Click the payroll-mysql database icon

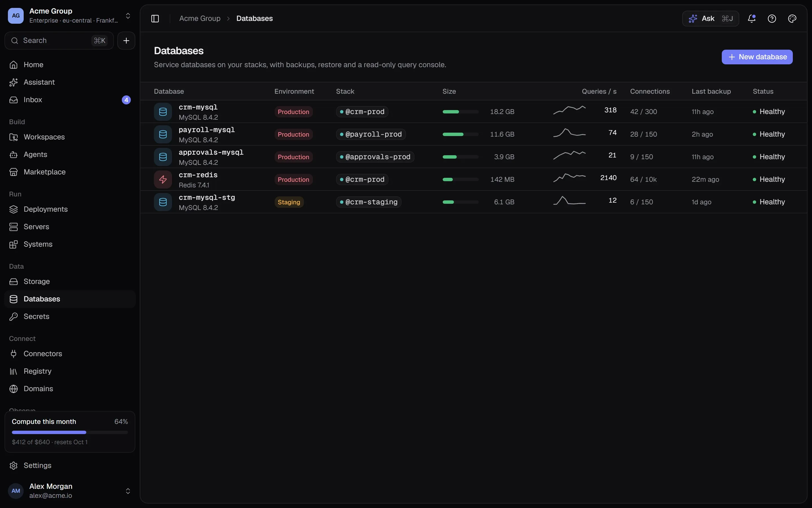click(163, 134)
